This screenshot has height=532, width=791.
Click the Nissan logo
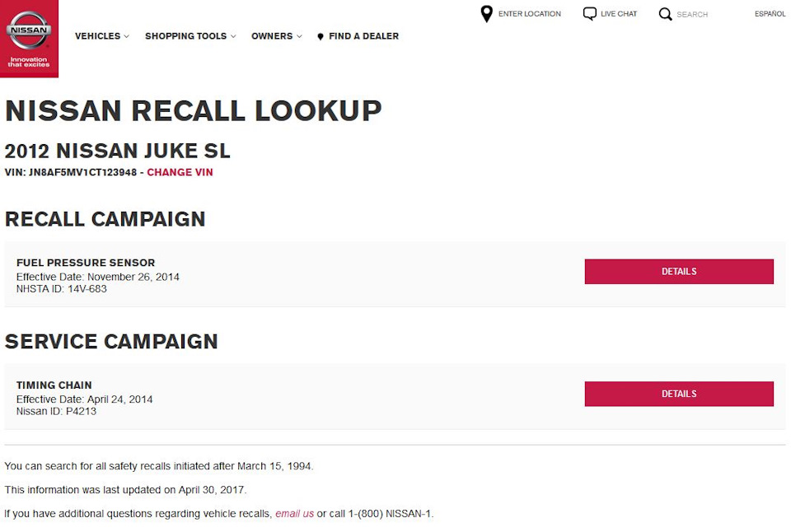29,33
